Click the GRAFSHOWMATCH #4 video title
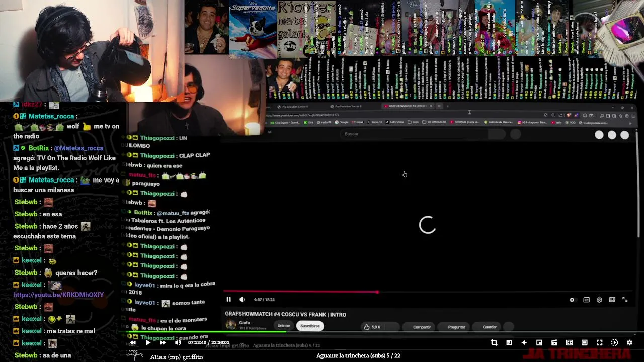 pyautogui.click(x=285, y=314)
